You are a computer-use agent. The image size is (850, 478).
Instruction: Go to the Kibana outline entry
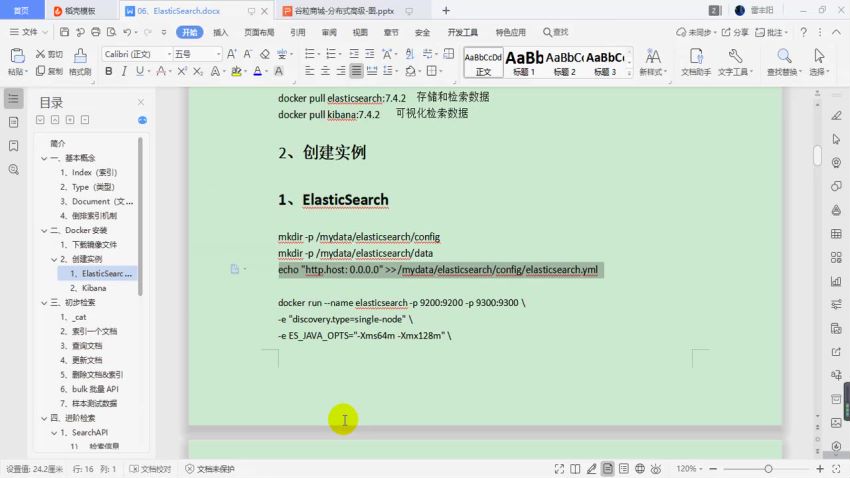88,288
